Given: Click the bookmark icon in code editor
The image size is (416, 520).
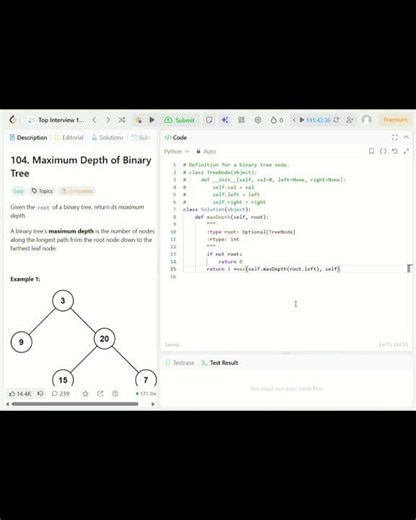Looking at the screenshot, I should point(371,151).
